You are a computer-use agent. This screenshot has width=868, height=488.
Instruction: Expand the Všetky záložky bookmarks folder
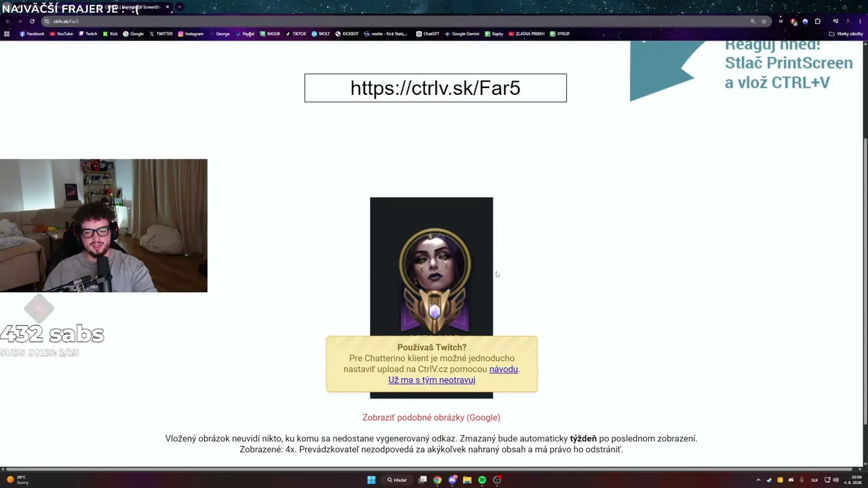(x=846, y=34)
